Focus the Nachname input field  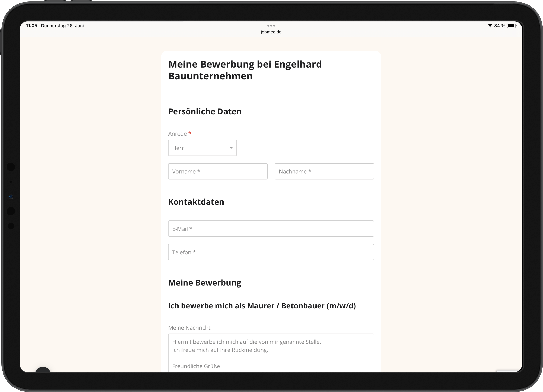pyautogui.click(x=324, y=171)
